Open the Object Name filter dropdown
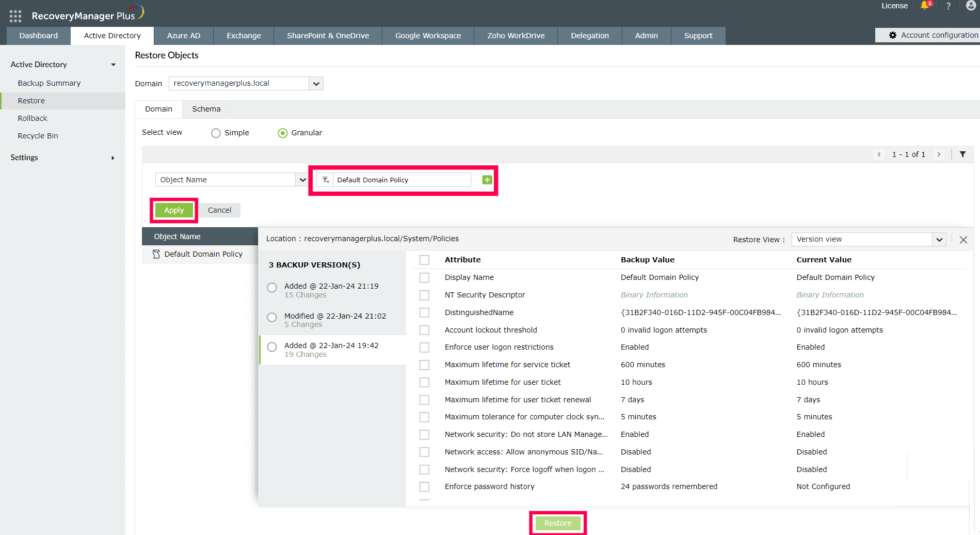The image size is (980, 535). click(302, 180)
